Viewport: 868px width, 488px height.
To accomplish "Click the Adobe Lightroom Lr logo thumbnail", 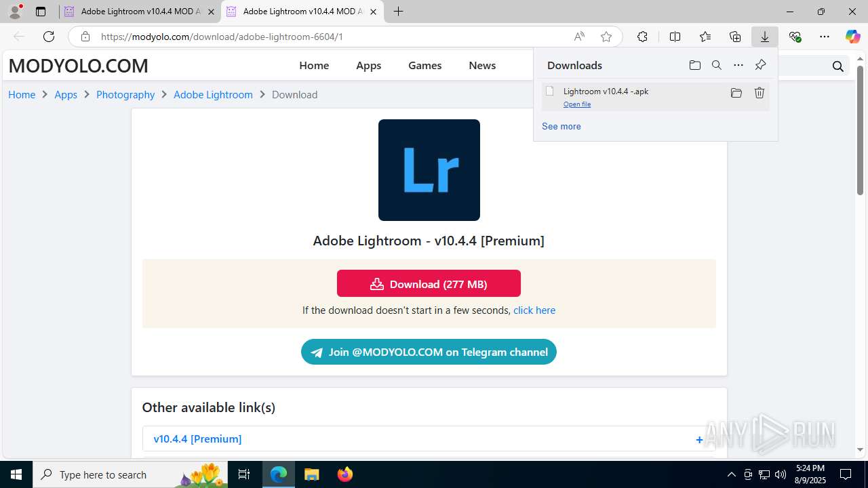I will [x=429, y=170].
